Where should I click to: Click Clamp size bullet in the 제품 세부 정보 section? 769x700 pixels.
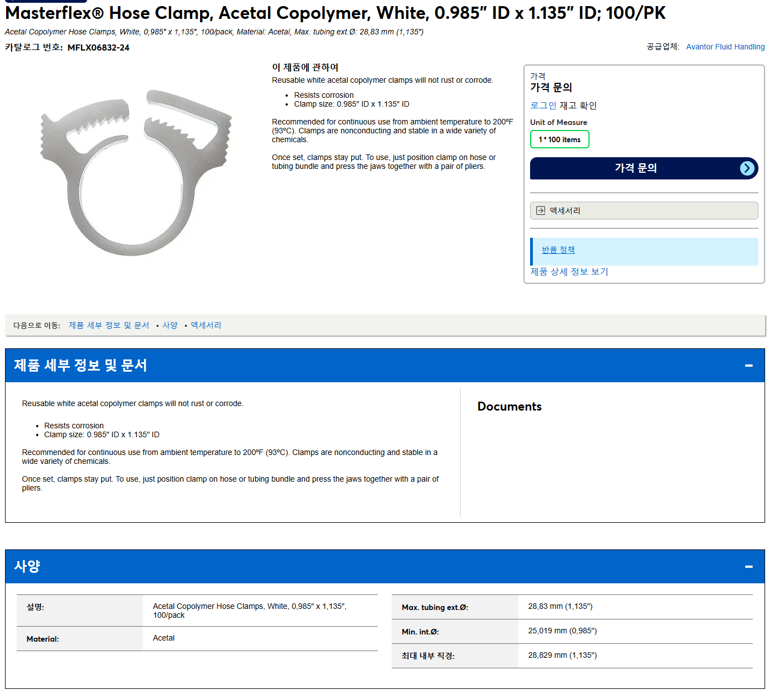pyautogui.click(x=102, y=434)
